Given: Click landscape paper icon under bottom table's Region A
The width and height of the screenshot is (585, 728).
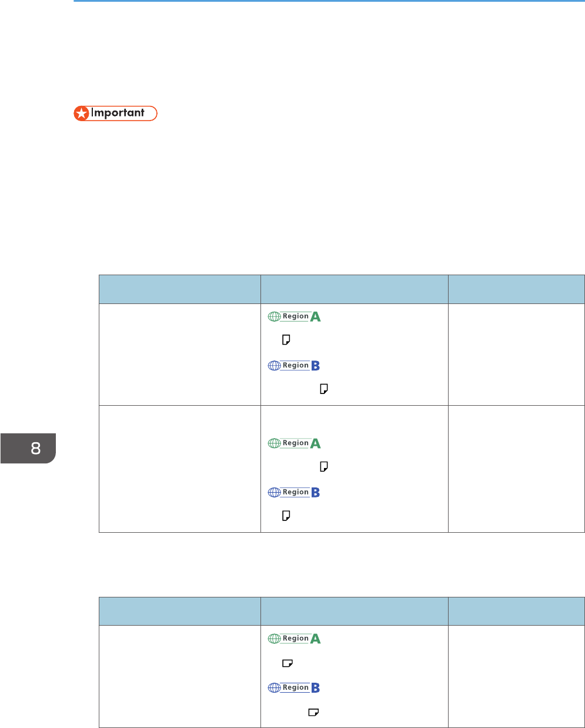Looking at the screenshot, I should (288, 663).
